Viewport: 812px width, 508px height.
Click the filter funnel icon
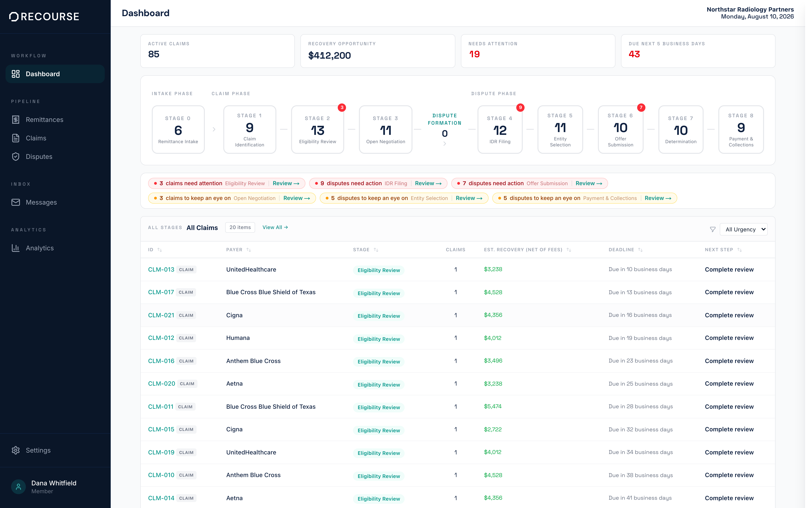pyautogui.click(x=713, y=230)
